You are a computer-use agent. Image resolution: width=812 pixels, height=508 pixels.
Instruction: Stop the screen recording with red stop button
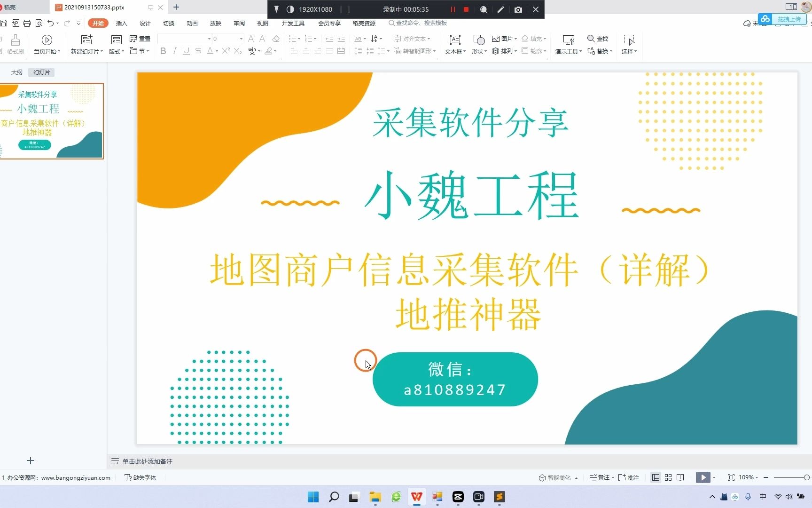[x=466, y=9]
